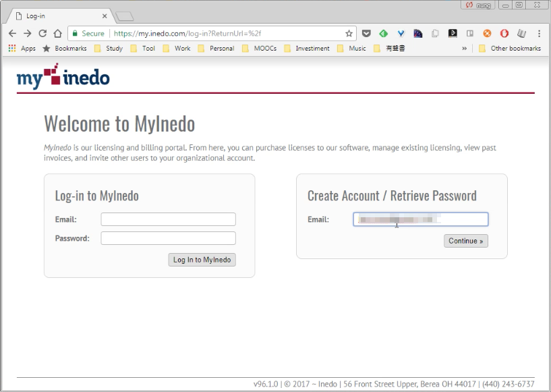Open the orange circle extension icon
This screenshot has width=551, height=392.
(487, 34)
